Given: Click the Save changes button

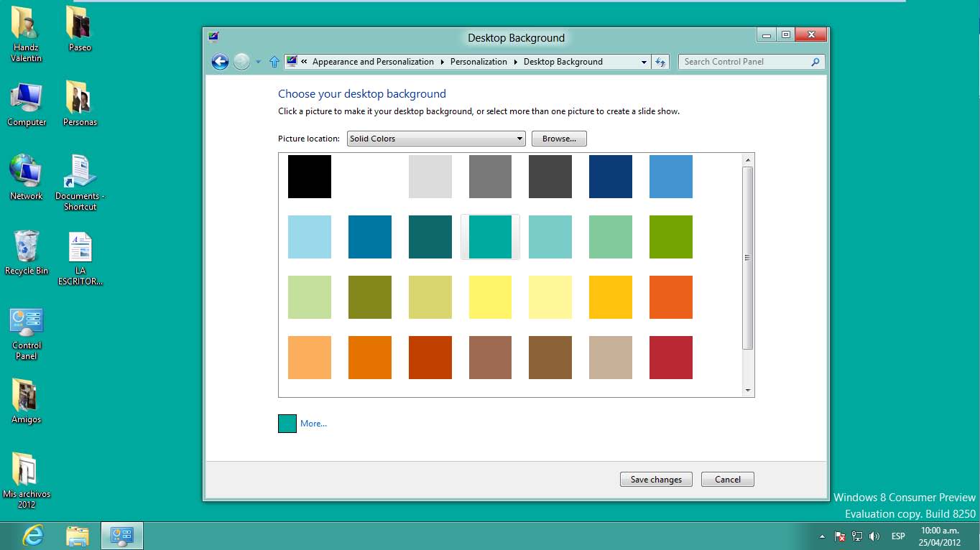Looking at the screenshot, I should coord(656,480).
